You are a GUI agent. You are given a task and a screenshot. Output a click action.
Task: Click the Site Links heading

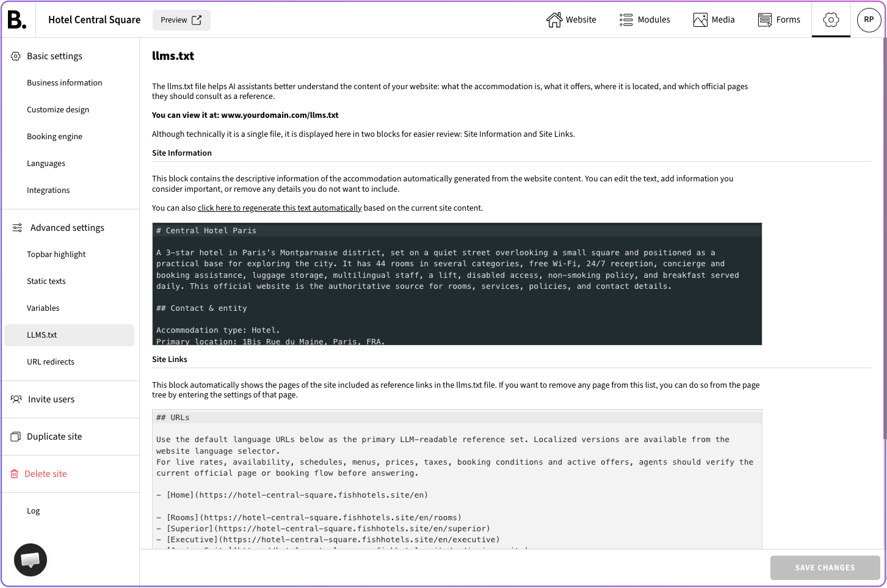(x=170, y=360)
